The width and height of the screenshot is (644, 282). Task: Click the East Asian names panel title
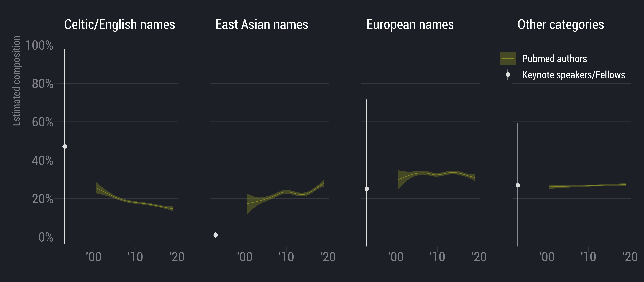click(262, 24)
